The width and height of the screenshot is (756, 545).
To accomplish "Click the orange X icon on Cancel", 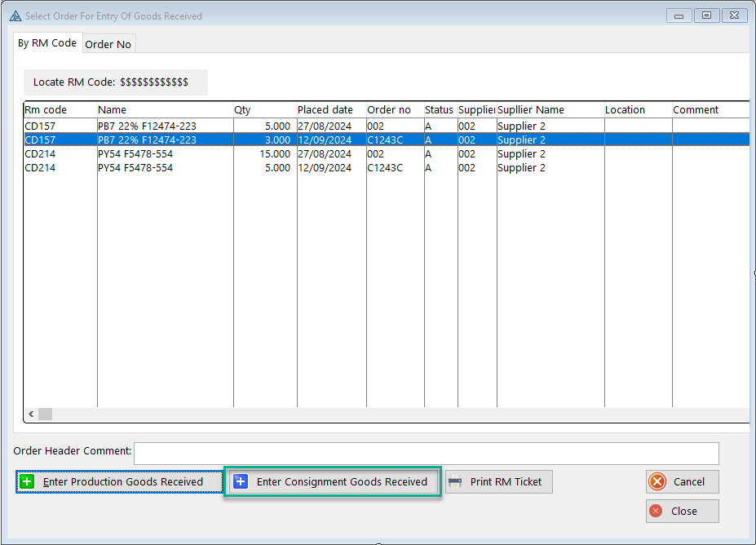I will point(657,481).
